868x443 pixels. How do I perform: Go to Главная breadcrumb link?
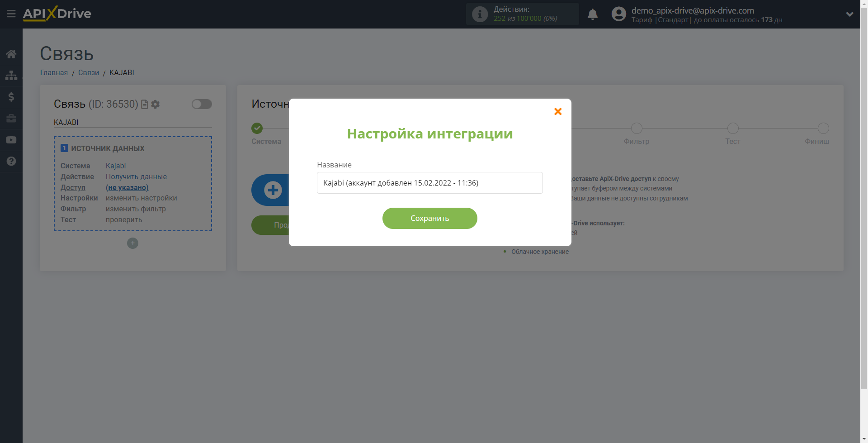point(54,72)
